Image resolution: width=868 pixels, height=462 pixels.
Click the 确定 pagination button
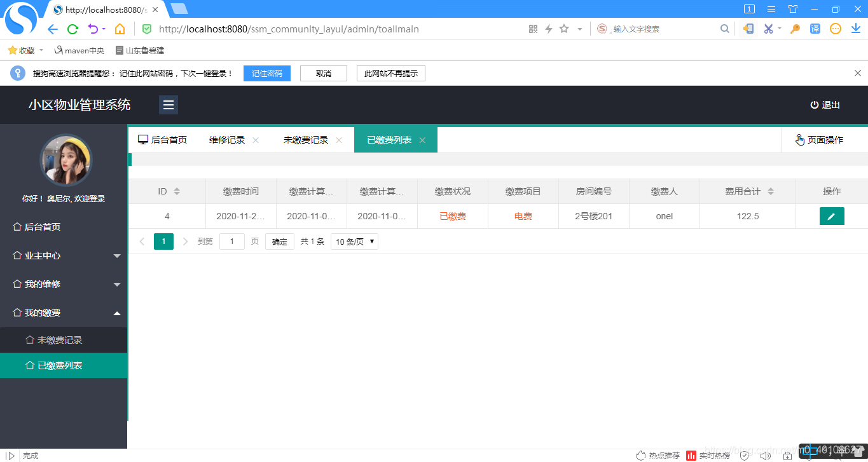click(x=280, y=241)
